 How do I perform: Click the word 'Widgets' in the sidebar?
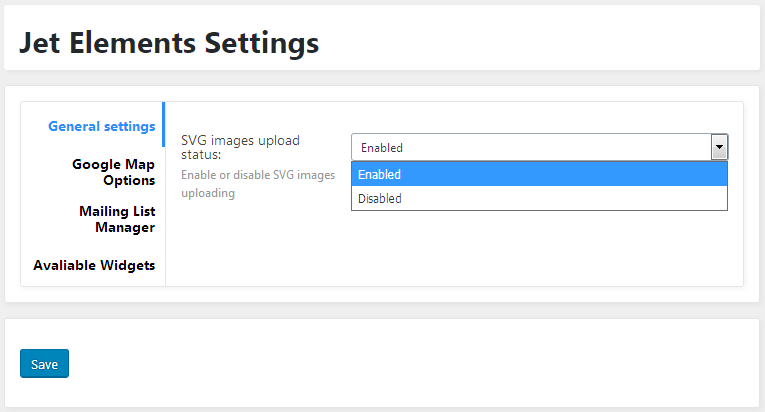coord(128,265)
